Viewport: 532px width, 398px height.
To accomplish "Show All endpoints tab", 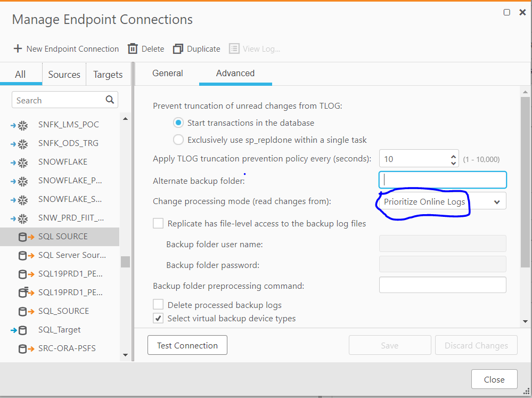I will point(20,75).
